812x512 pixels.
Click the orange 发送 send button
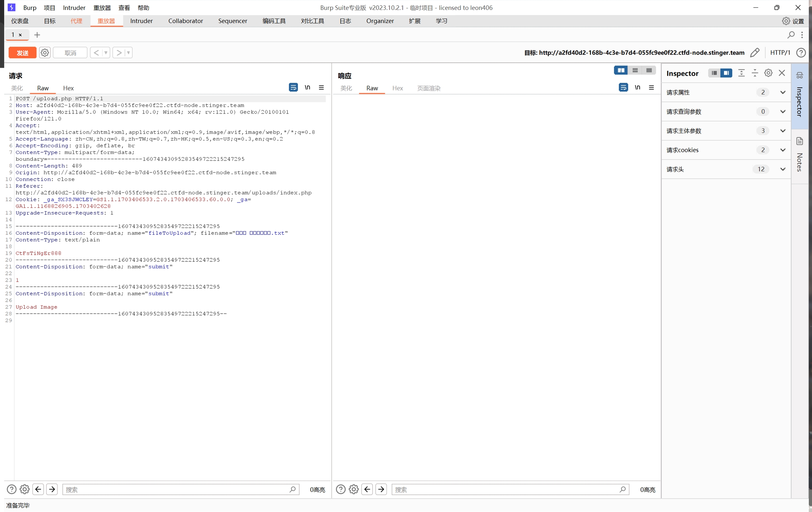click(22, 53)
